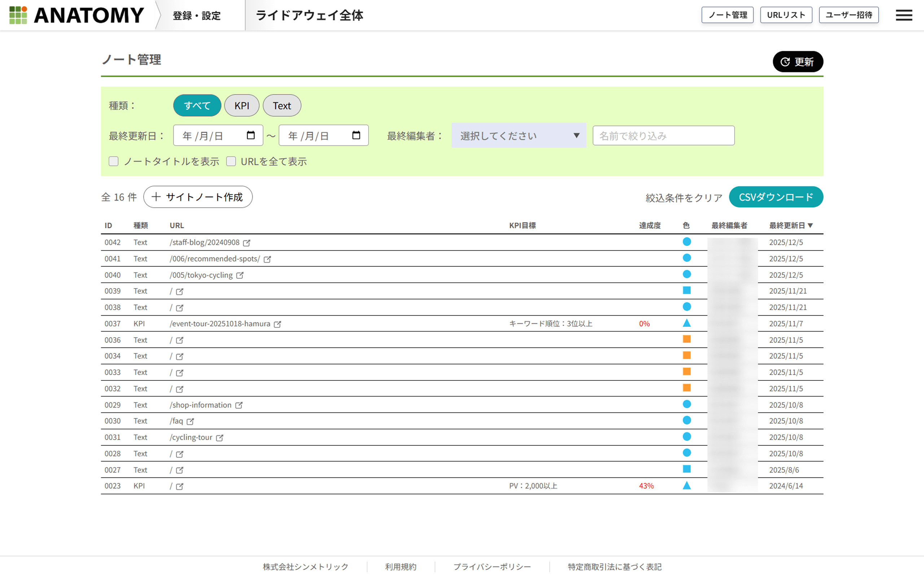Expand the 最終編集者 dropdown
Viewport: 924px width, 577px height.
point(519,136)
